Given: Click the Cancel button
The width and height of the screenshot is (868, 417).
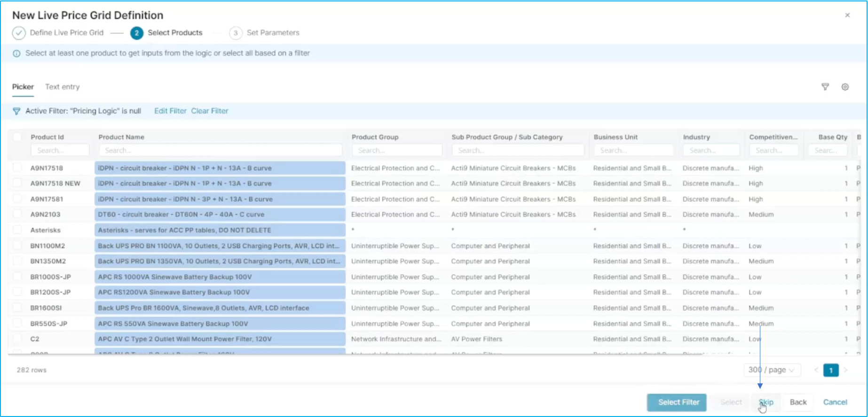Looking at the screenshot, I should (835, 402).
